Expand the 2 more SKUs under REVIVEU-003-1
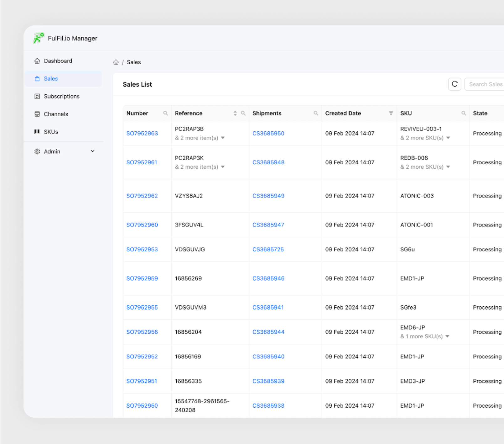Image resolution: width=504 pixels, height=444 pixels. tap(448, 138)
